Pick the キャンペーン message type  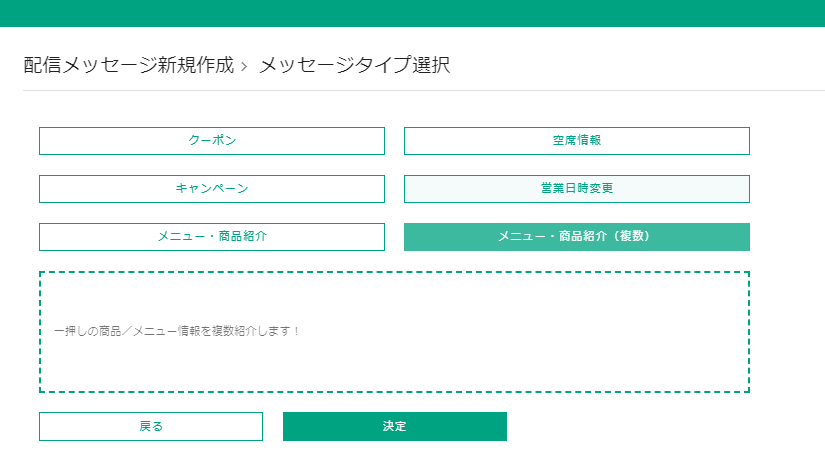pos(212,189)
